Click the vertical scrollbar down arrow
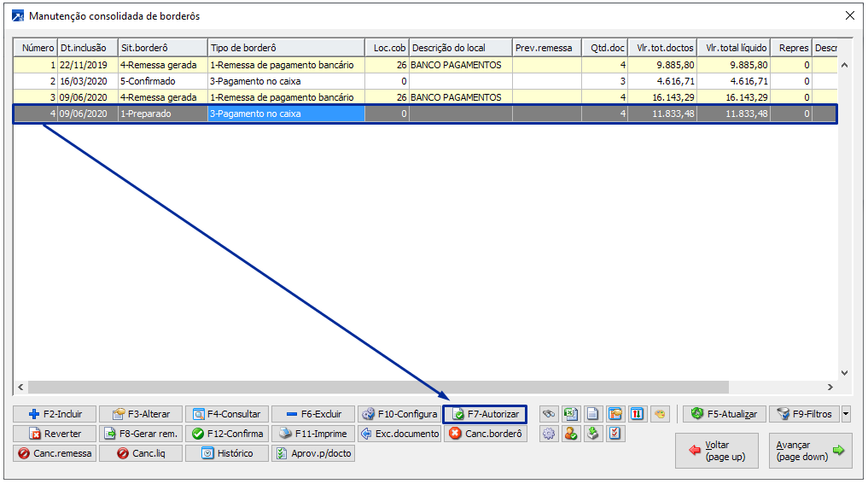This screenshot has width=868, height=484. pos(844,373)
